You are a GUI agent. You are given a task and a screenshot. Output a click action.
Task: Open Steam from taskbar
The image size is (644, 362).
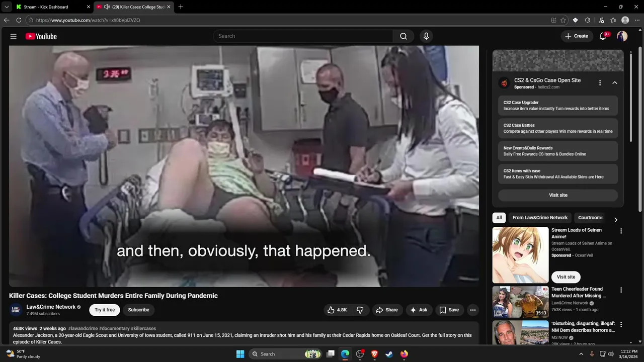(389, 354)
